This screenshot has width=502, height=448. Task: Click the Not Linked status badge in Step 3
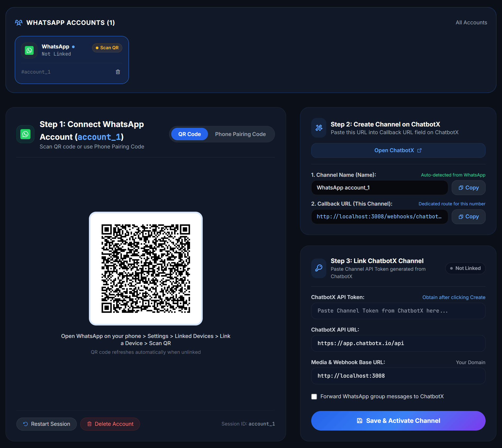pos(465,268)
